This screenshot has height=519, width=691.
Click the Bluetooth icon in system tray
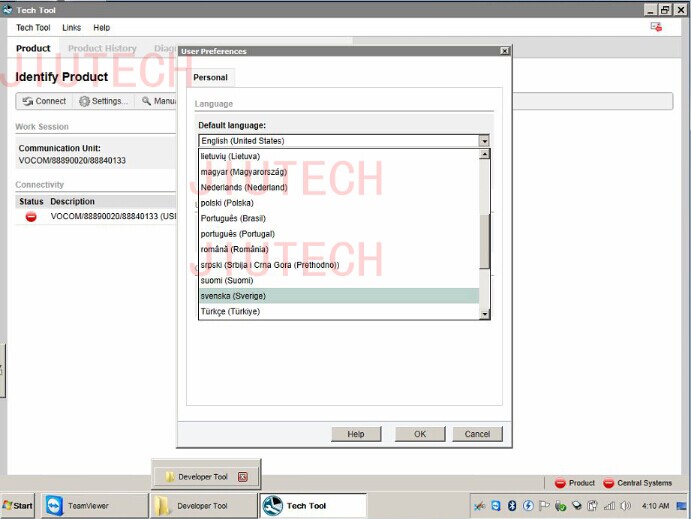511,506
